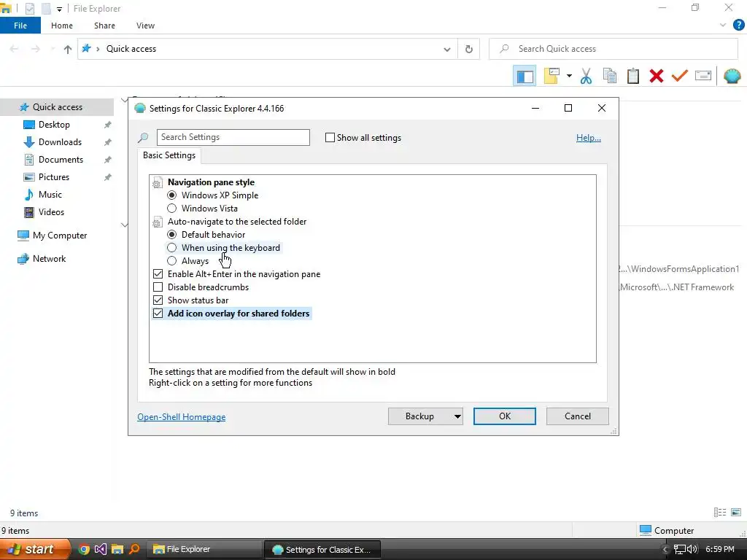Open the Share ribbon tab
The height and width of the screenshot is (560, 747).
point(104,26)
